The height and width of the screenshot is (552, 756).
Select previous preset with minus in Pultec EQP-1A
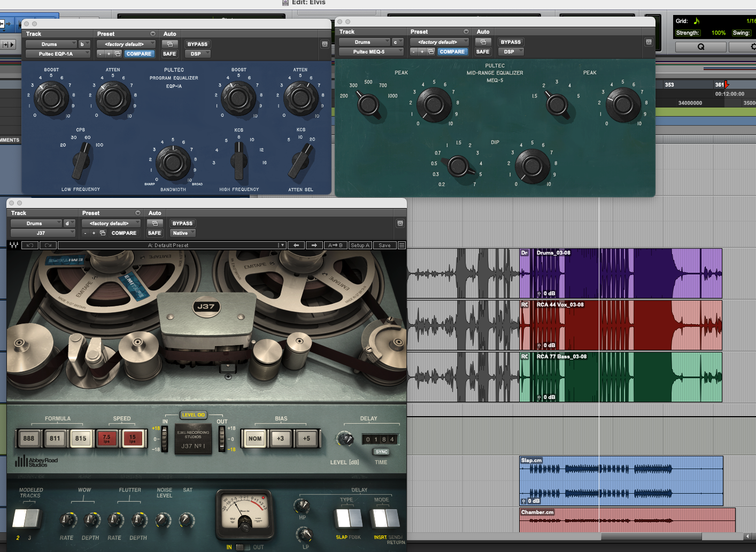coord(100,53)
